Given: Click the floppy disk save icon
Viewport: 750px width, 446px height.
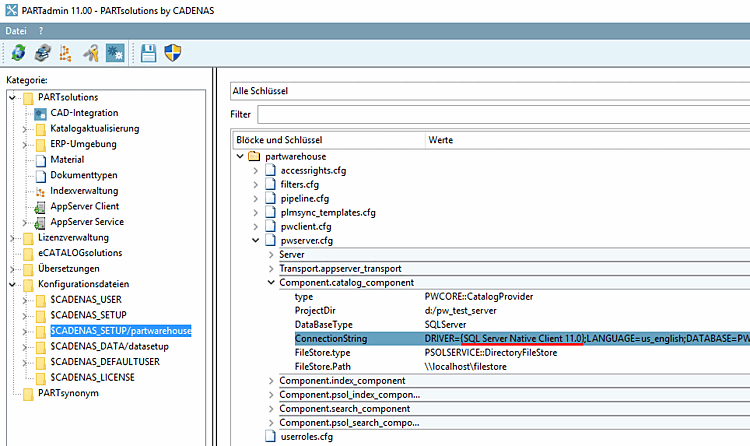Looking at the screenshot, I should (149, 53).
